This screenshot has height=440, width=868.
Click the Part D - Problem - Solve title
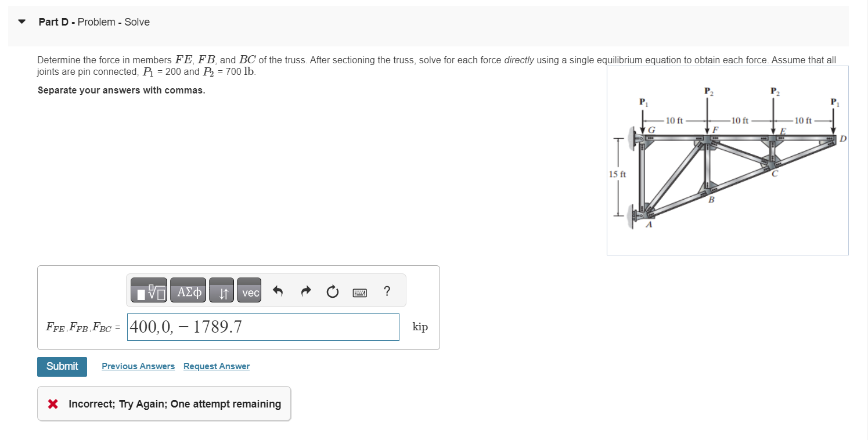point(93,21)
